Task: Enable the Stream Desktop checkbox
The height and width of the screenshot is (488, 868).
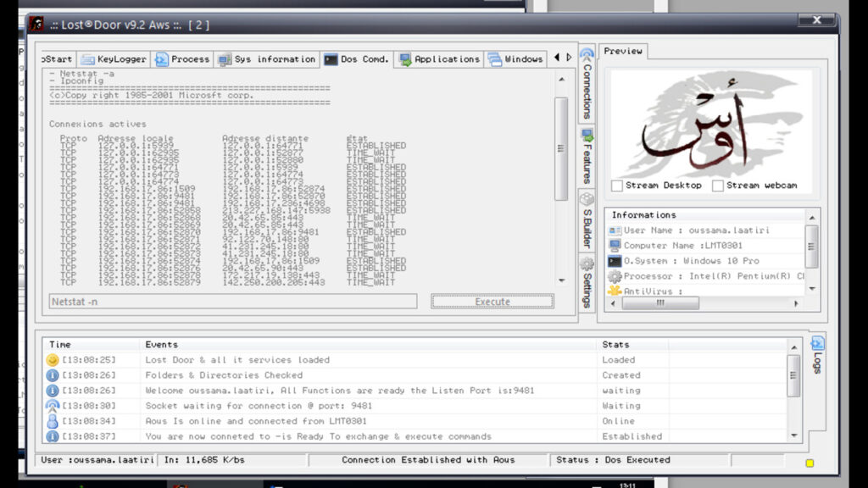Action: (x=617, y=186)
